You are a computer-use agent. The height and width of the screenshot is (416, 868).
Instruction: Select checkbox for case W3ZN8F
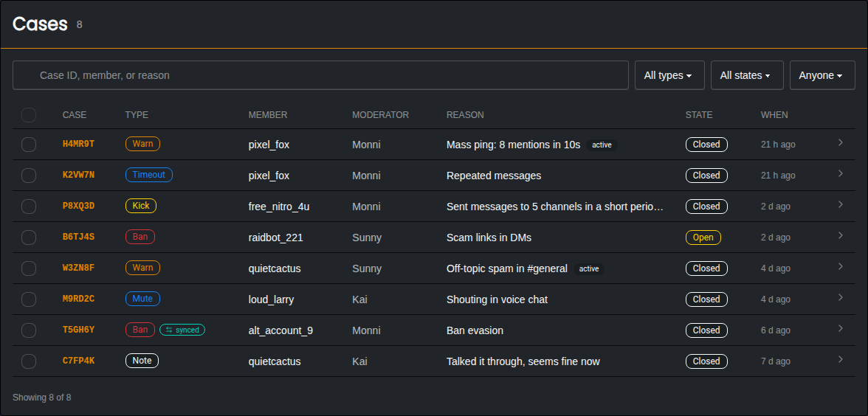(x=29, y=268)
